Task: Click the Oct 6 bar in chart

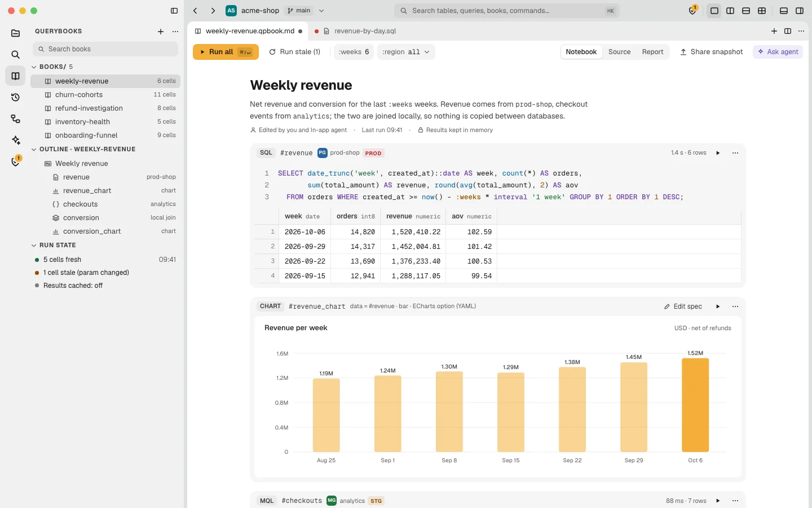Action: (x=695, y=405)
